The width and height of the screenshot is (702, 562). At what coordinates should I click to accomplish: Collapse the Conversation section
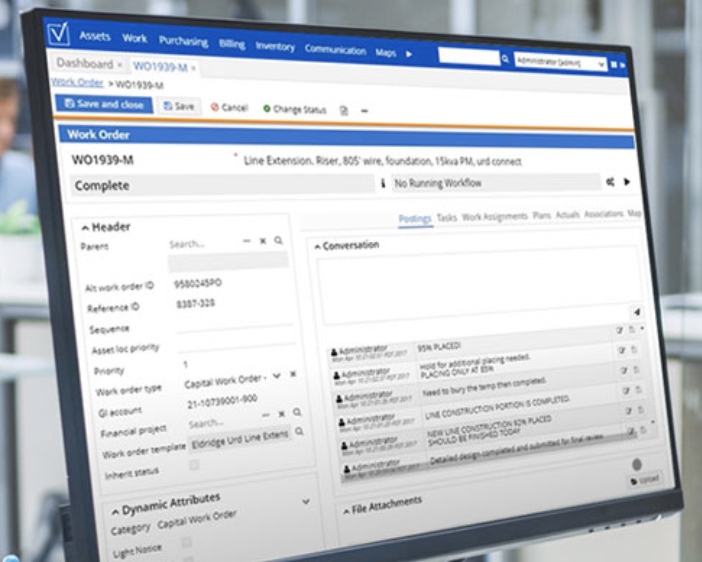(317, 246)
